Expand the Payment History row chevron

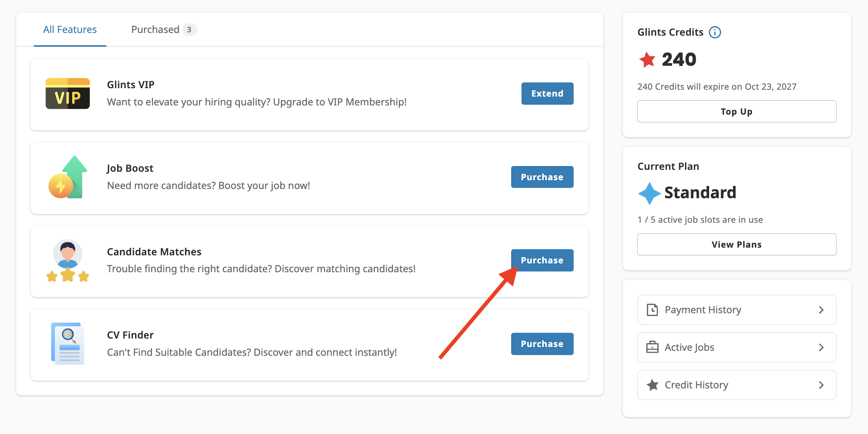821,309
